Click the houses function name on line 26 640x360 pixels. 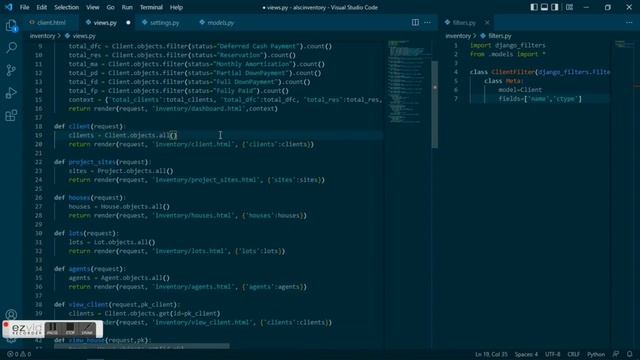(79, 198)
